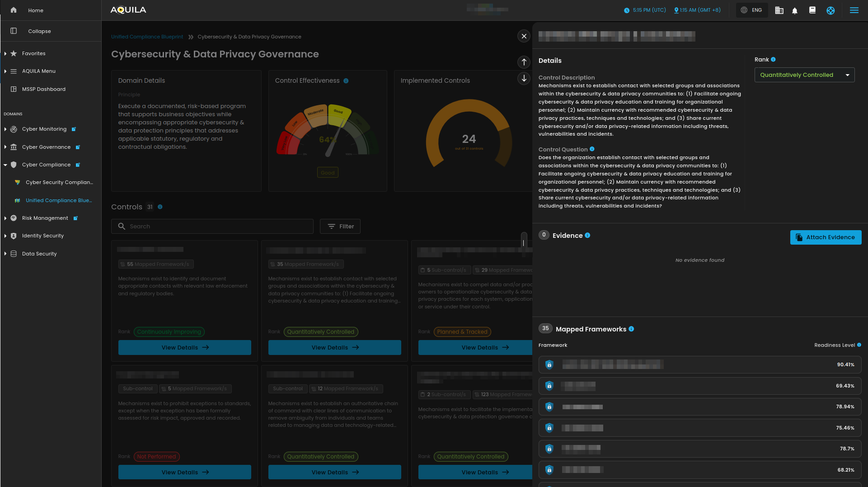Click the organization building icon
This screenshot has width=868, height=487.
[x=779, y=10]
